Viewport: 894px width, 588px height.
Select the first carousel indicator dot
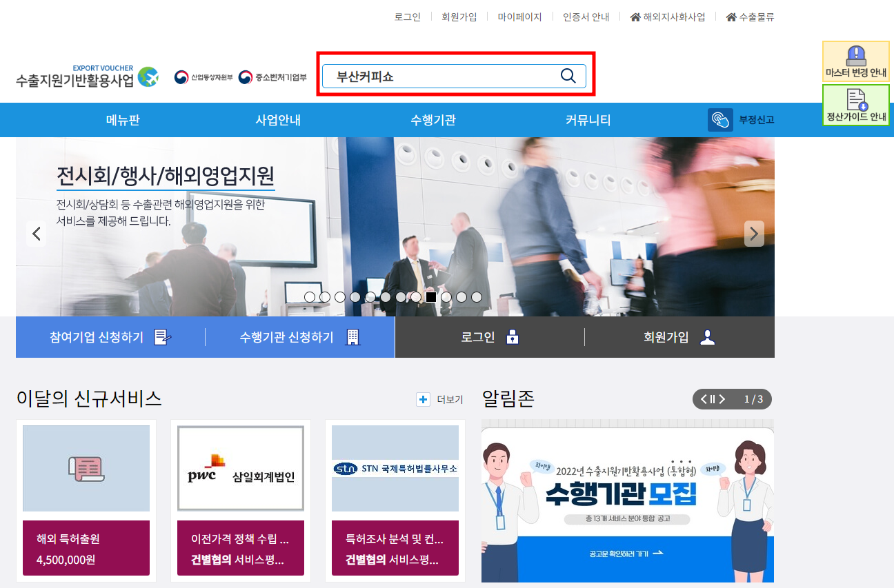pyautogui.click(x=310, y=297)
